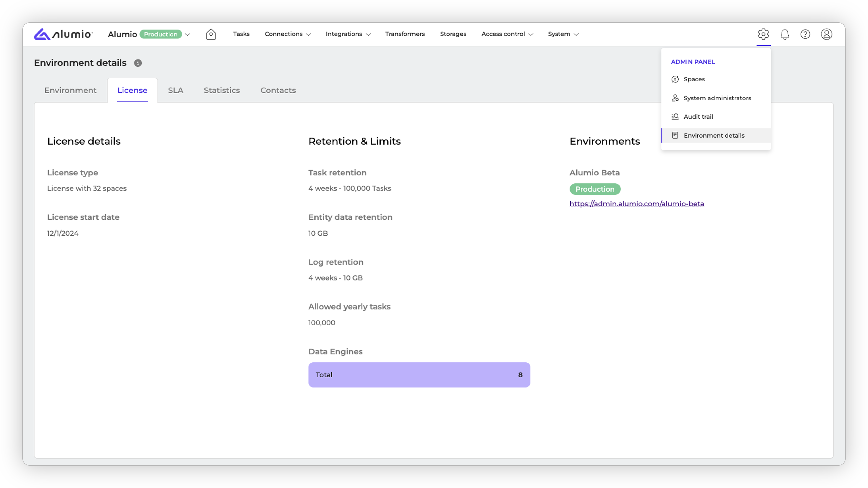Viewport: 868px width, 488px height.
Task: Open the admin.alumio.com/alumio-beta link
Action: tap(637, 204)
